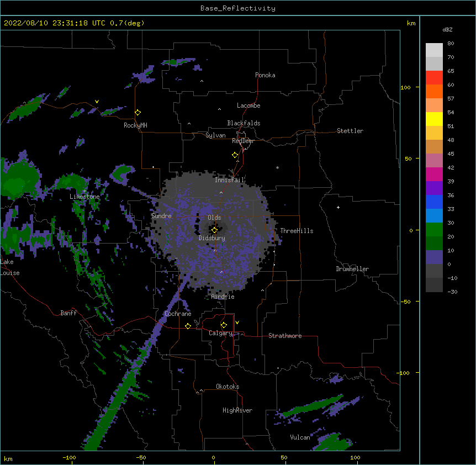Select the Banff label
This screenshot has height=465, width=476.
click(68, 313)
